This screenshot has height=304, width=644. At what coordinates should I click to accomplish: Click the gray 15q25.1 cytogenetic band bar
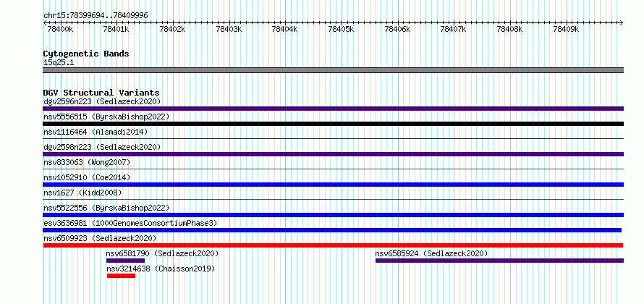(x=333, y=70)
